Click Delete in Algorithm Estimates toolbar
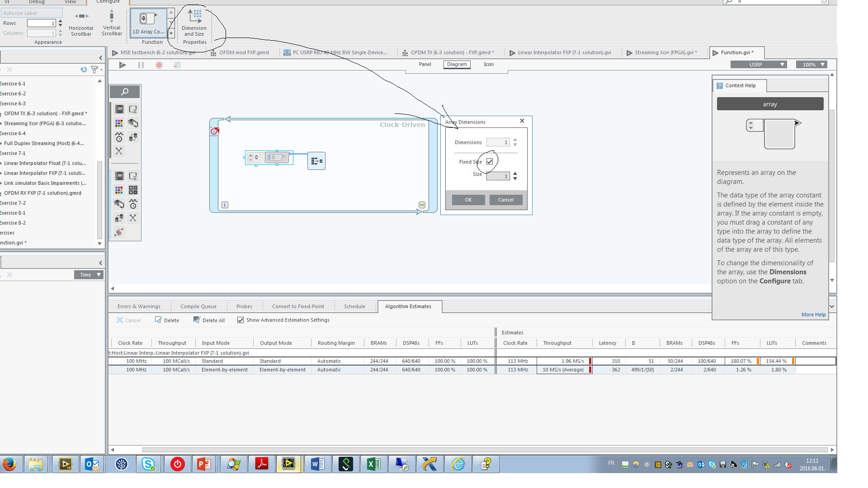Image resolution: width=868 pixels, height=488 pixels. (167, 320)
